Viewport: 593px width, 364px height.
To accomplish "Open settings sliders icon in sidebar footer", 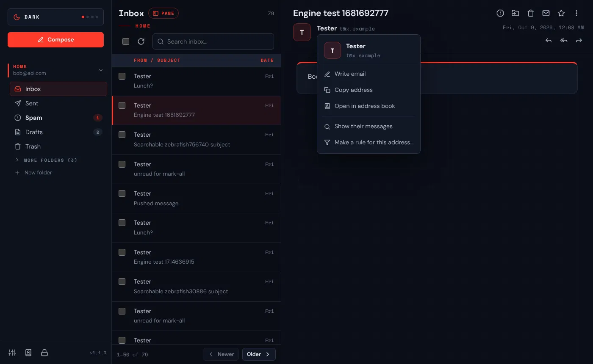I will 12,353.
